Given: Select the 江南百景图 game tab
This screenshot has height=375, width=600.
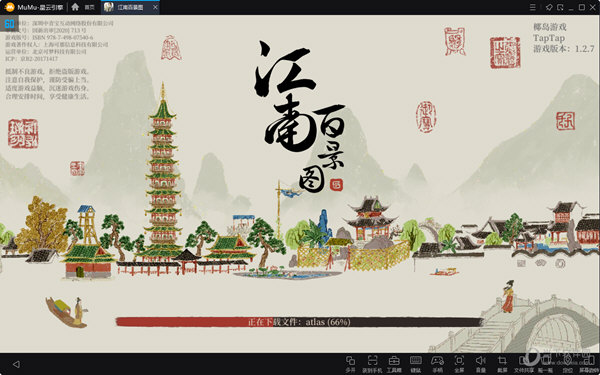Looking at the screenshot, I should point(130,7).
